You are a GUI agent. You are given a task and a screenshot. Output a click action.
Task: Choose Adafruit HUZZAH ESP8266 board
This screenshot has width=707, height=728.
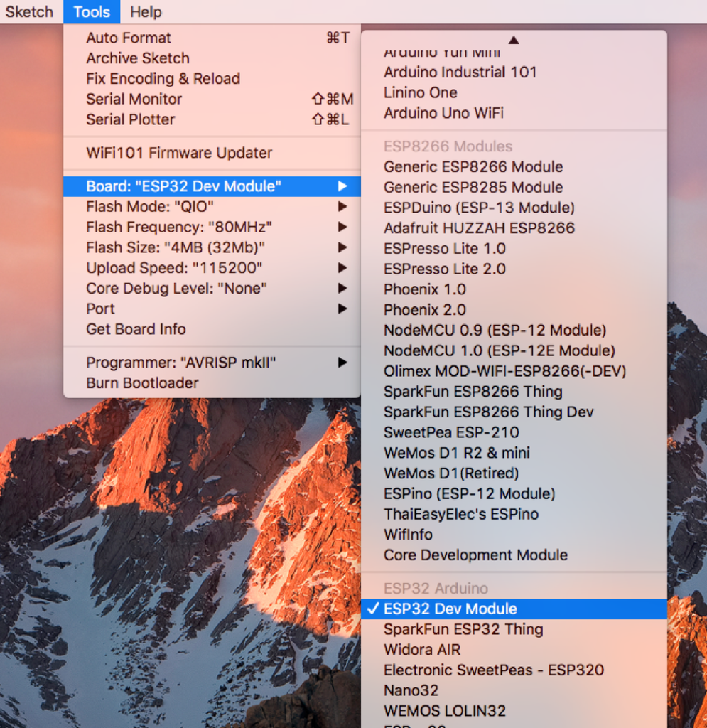514,228
